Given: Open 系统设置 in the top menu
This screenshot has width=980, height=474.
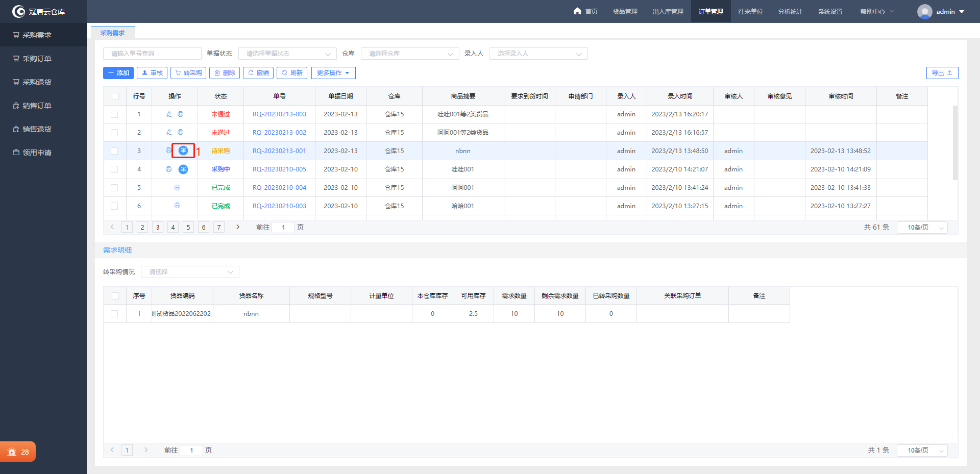Looking at the screenshot, I should point(830,11).
